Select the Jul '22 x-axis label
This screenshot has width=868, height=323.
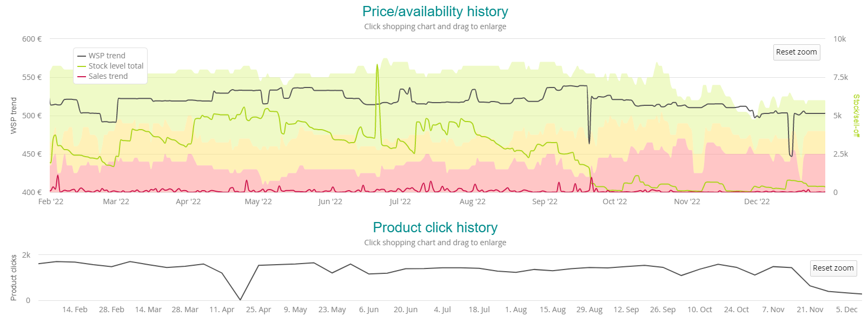tap(400, 201)
